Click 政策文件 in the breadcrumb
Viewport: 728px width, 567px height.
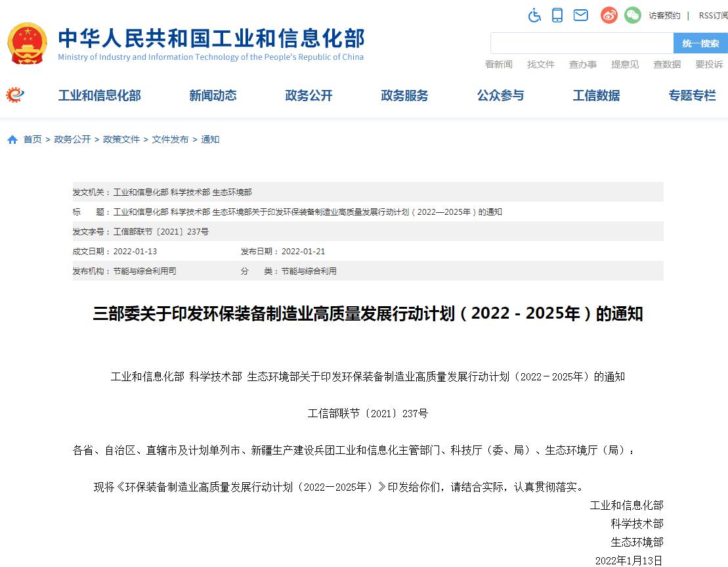coord(121,139)
